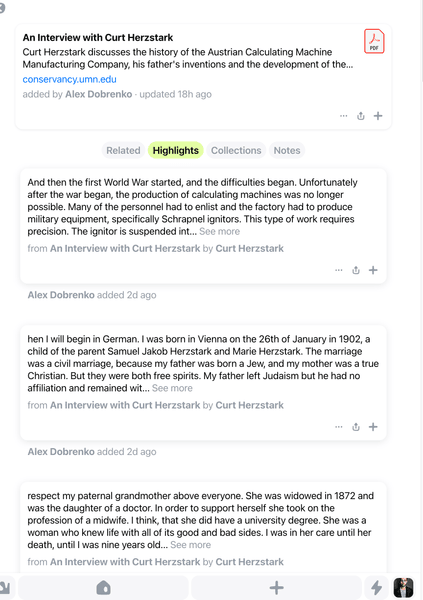Open more options on the article card

click(x=343, y=116)
